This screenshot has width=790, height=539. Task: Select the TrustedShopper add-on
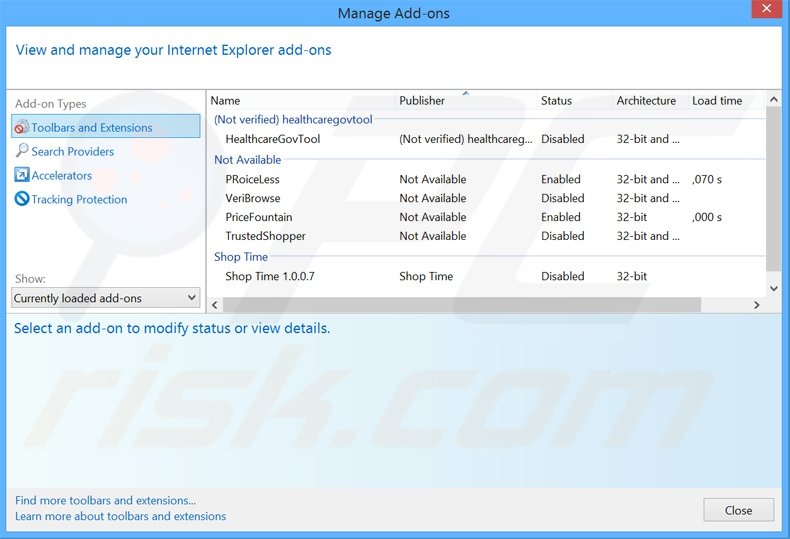pos(486,236)
